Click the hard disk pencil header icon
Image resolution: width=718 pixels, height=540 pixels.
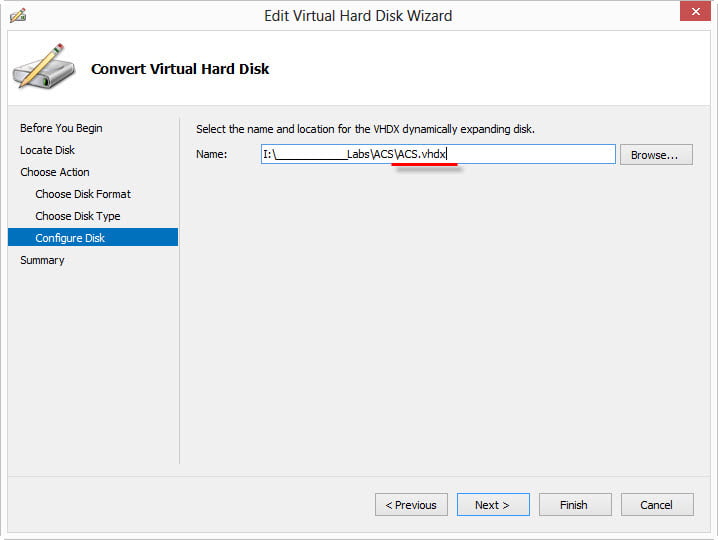pos(43,68)
